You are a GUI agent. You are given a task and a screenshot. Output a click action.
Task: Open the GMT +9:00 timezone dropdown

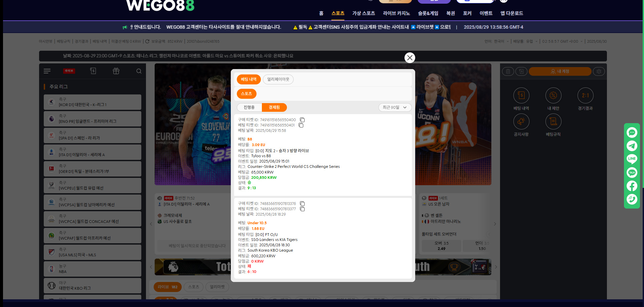[x=562, y=41]
